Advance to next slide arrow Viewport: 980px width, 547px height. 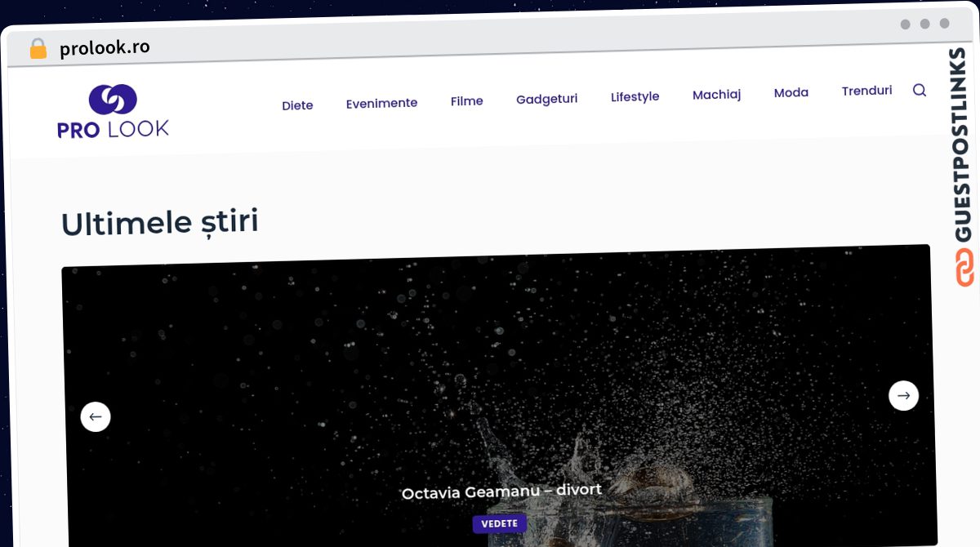[903, 395]
